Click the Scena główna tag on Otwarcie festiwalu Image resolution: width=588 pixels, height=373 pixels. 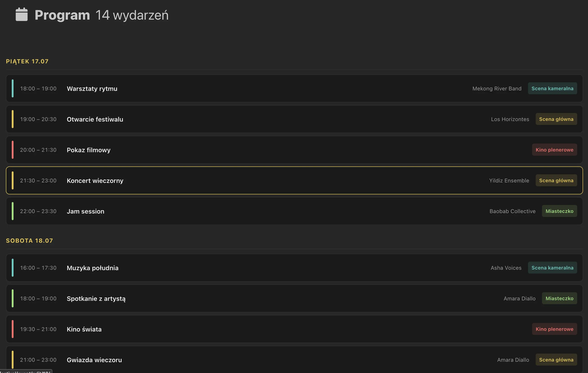pos(556,119)
